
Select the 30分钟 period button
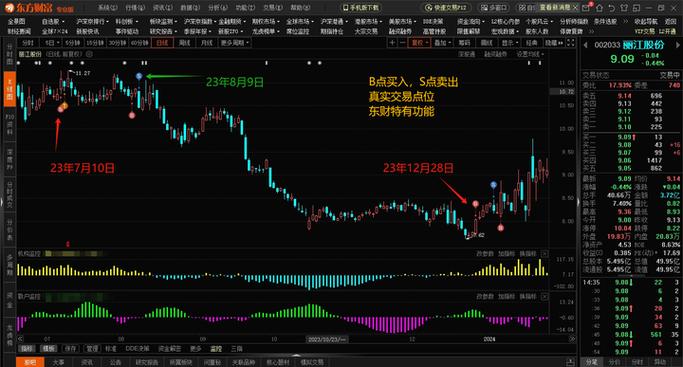click(x=118, y=43)
